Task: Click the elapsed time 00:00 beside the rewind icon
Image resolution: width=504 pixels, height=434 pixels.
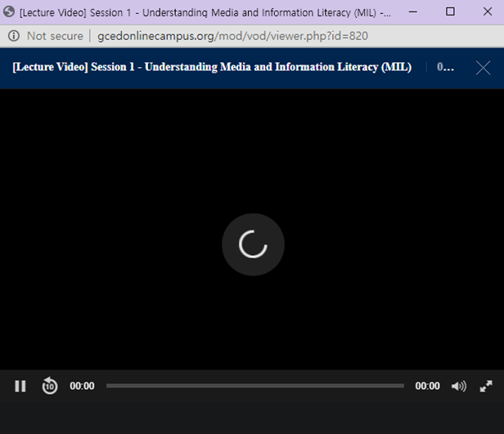Action: [82, 386]
